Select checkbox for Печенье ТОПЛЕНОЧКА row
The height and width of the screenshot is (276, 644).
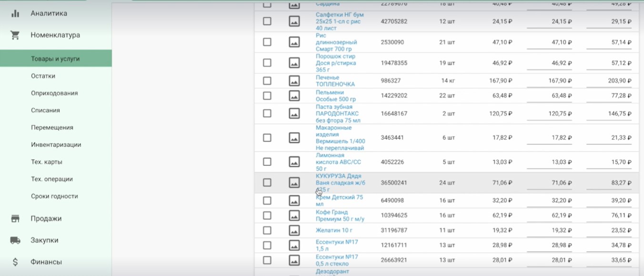[x=267, y=81]
